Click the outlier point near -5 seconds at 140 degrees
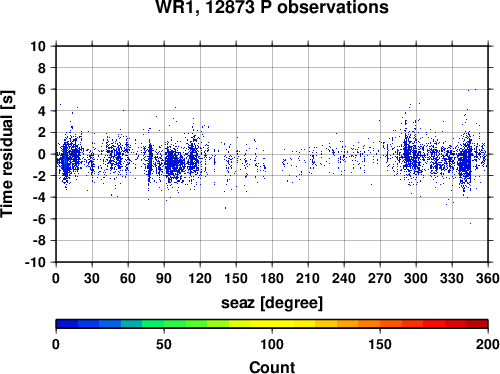This screenshot has height=374, width=500. coord(226,208)
